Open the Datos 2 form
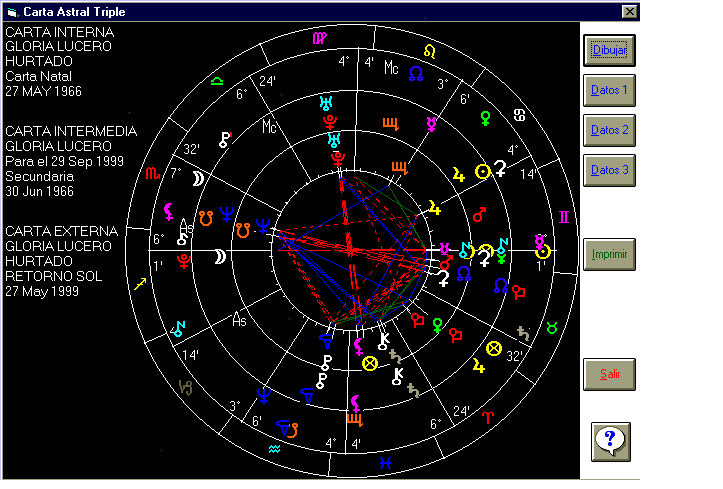The image size is (723, 489). pyautogui.click(x=609, y=130)
